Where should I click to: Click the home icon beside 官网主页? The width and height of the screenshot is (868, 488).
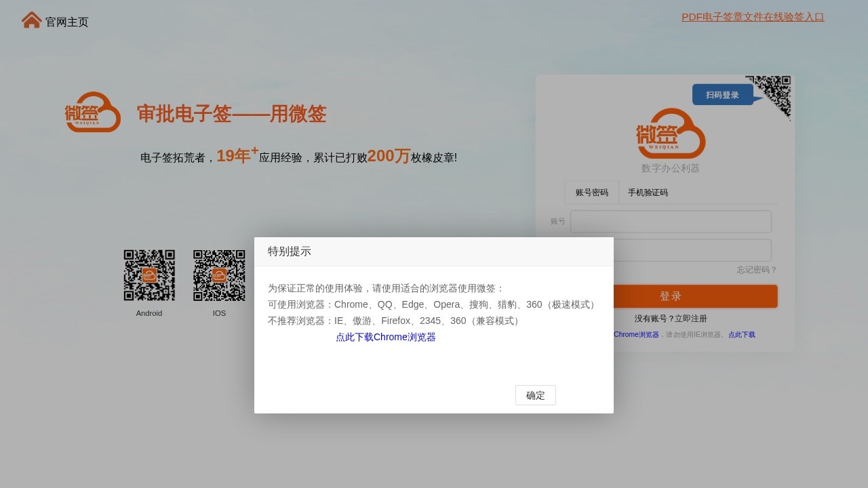click(x=31, y=20)
